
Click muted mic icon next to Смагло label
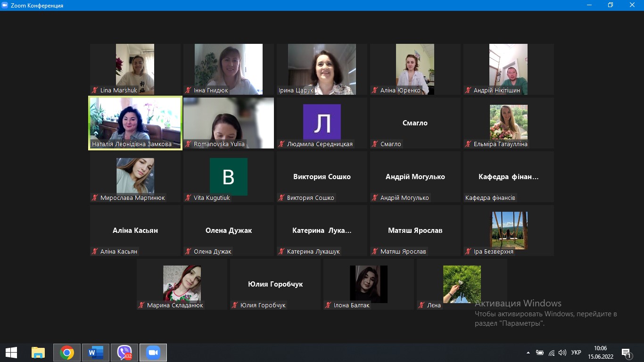click(x=375, y=144)
